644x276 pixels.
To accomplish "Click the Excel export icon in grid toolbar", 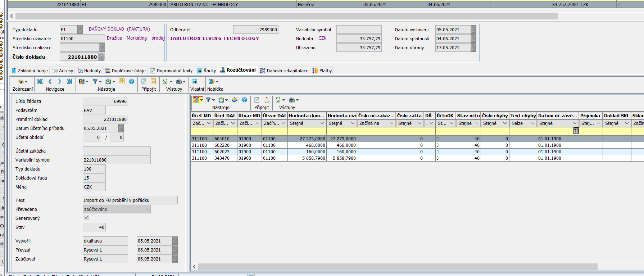I will [278, 100].
